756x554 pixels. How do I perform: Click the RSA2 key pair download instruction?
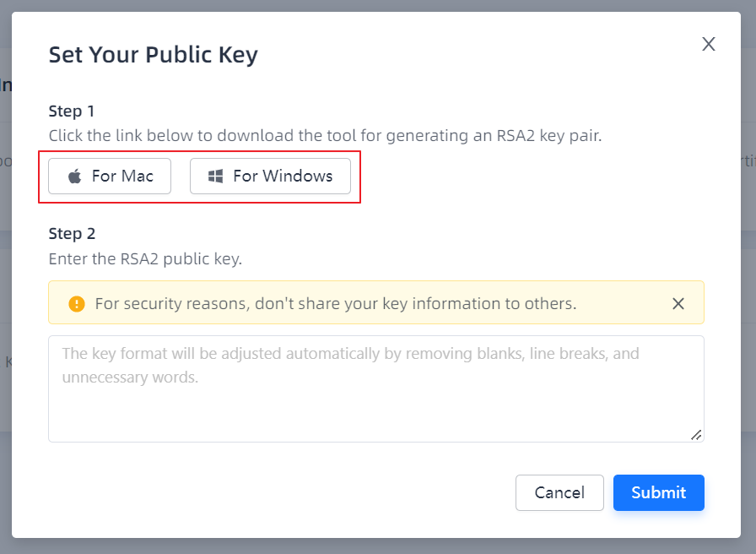coord(325,135)
